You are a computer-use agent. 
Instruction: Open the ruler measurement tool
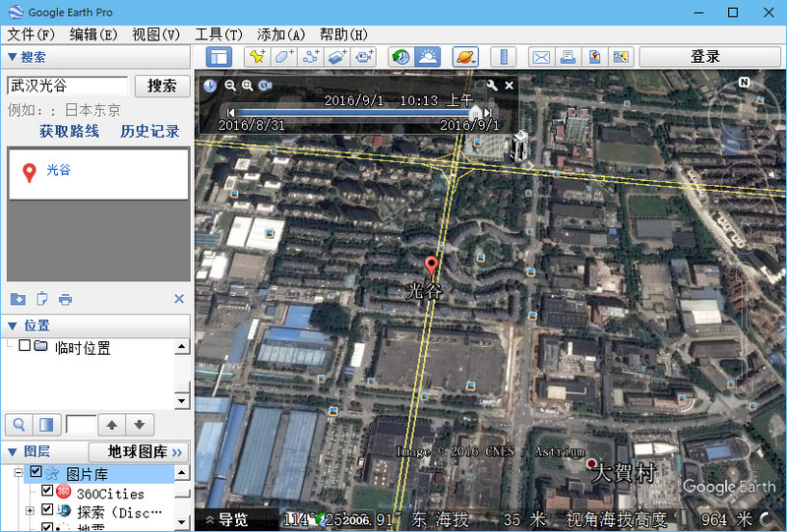click(x=503, y=57)
